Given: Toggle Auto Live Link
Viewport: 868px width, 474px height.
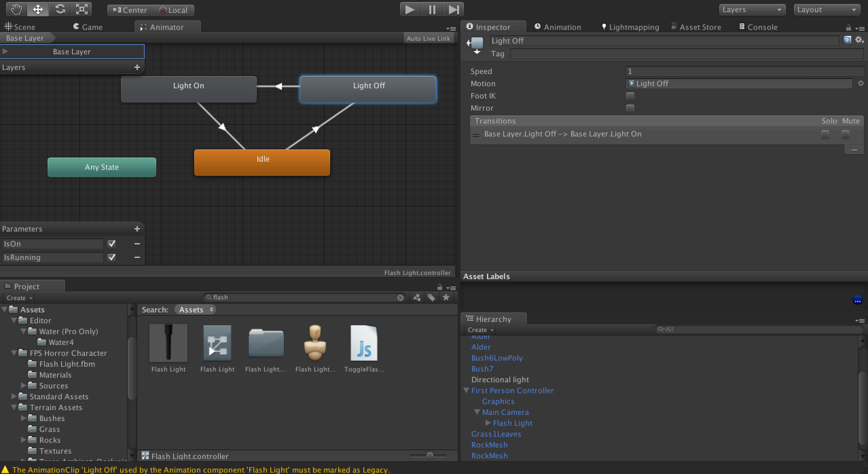Looking at the screenshot, I should click(429, 38).
